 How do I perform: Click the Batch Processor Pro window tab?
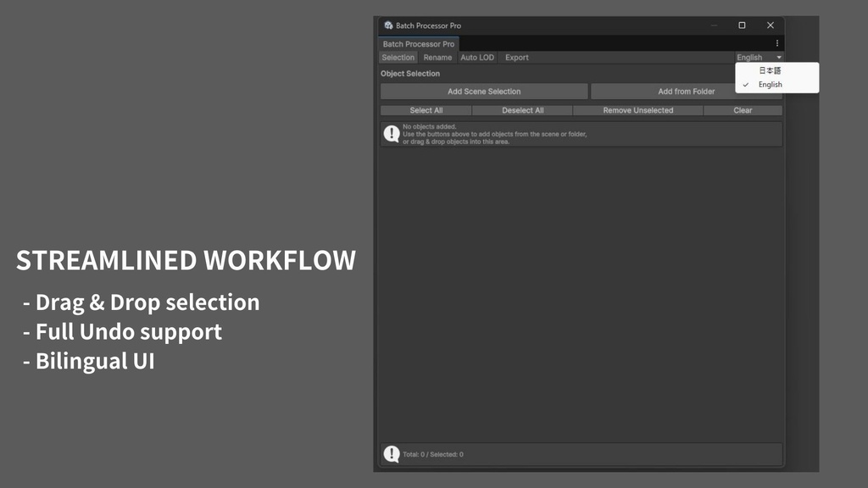[x=418, y=43]
